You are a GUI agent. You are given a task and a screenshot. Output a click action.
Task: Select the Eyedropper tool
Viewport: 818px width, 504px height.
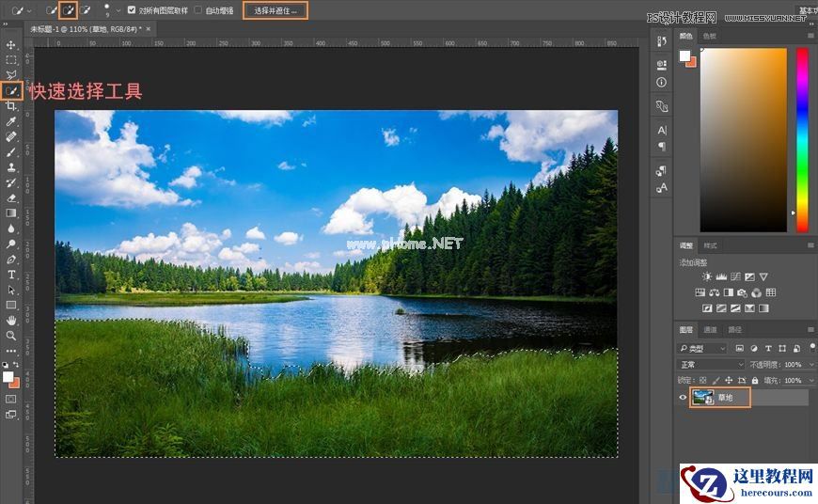point(11,121)
